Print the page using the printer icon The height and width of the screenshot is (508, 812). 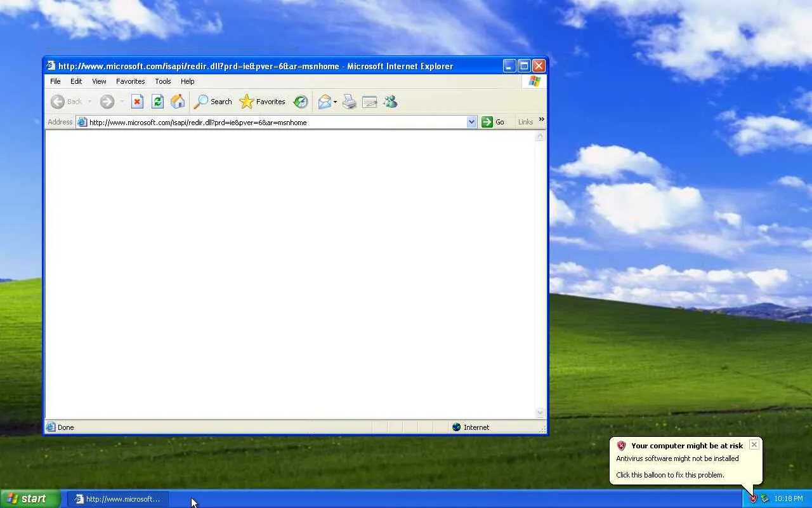pos(350,102)
